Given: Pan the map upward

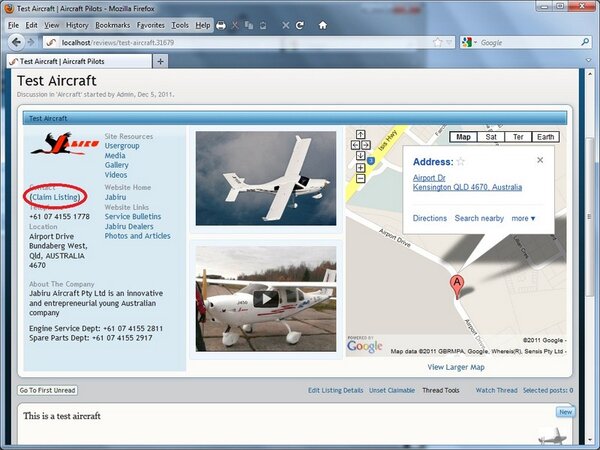Looking at the screenshot, I should pos(362,135).
